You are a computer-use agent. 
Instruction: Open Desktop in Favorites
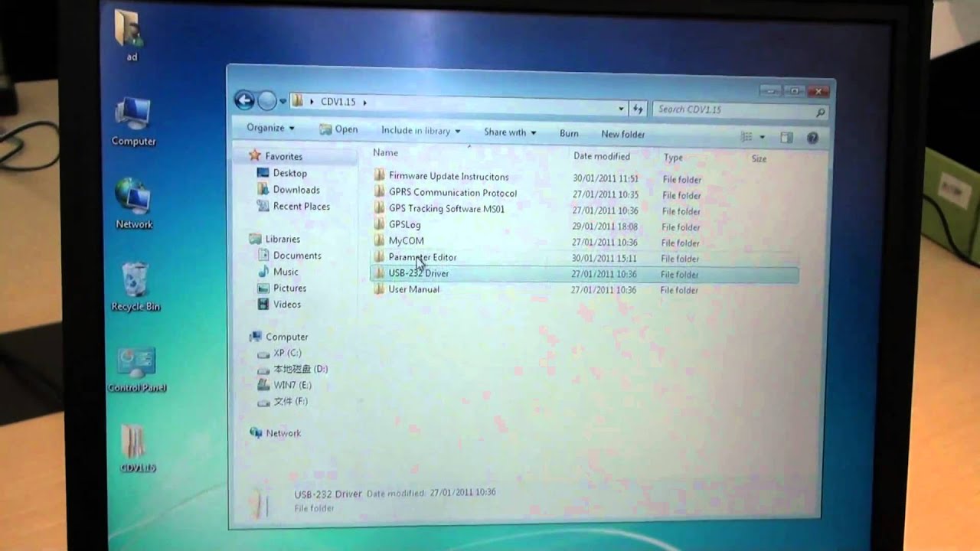tap(289, 173)
